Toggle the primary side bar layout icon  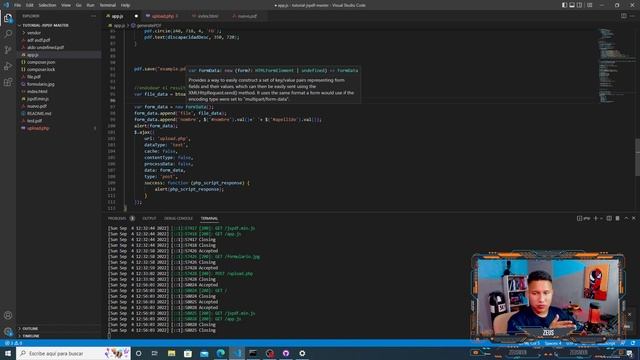564,5
